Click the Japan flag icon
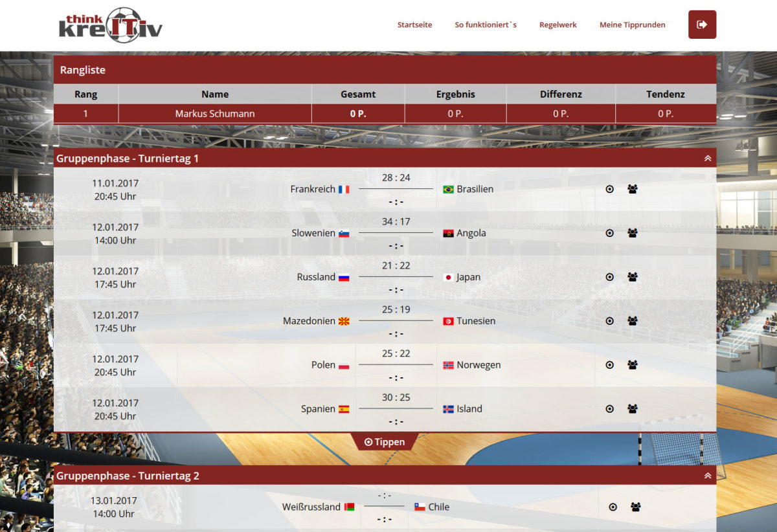The image size is (777, 532). (448, 278)
